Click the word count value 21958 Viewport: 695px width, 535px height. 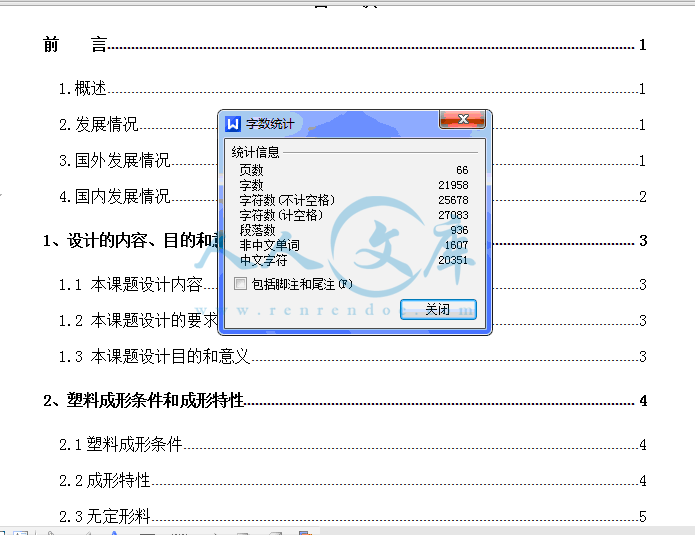pos(453,185)
